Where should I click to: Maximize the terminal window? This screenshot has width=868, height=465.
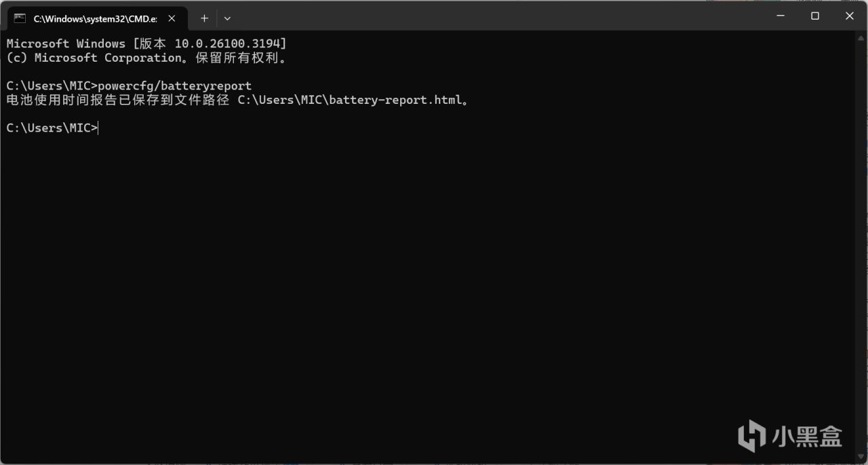click(815, 16)
